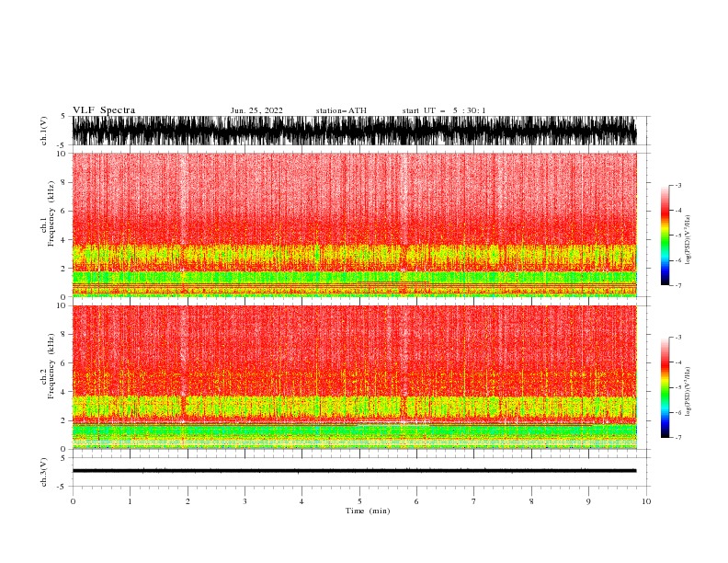
Task: Click the ch.2 spectrogram panel
Action: tap(354, 377)
